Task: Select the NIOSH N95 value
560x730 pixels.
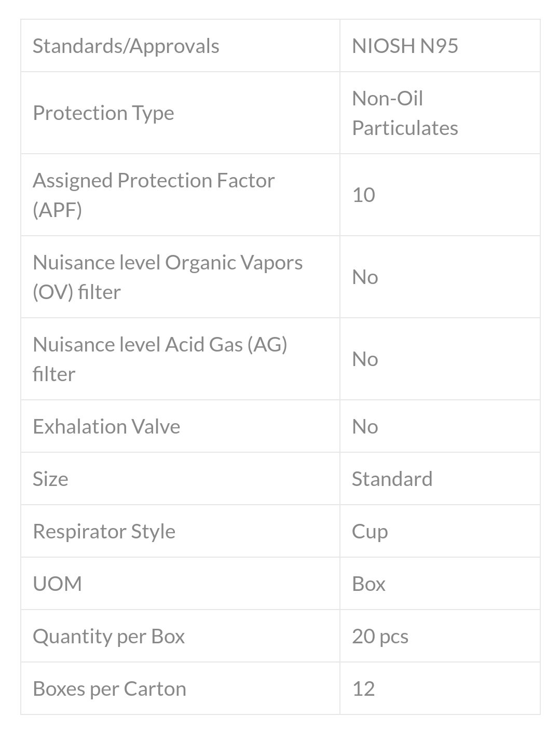Action: (x=405, y=46)
